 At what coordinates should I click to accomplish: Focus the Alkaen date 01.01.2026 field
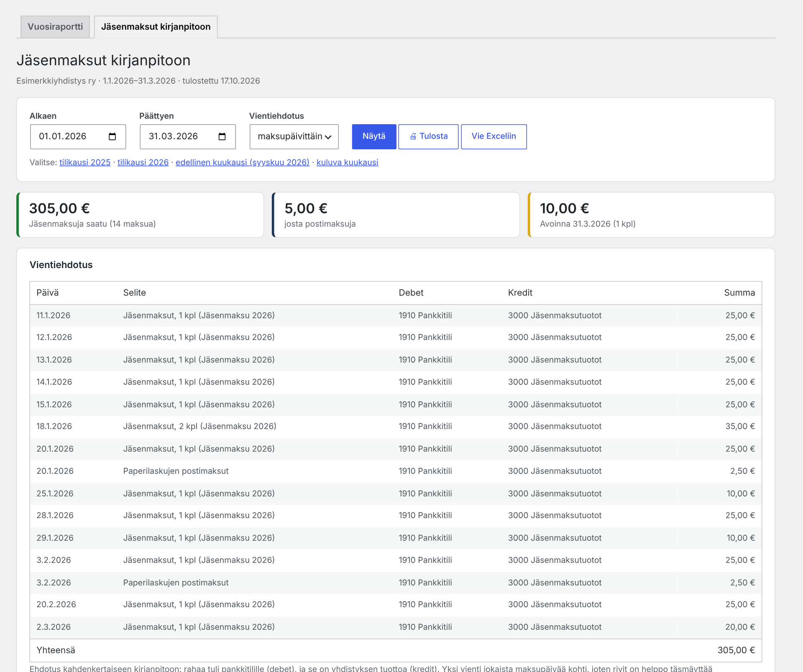pyautogui.click(x=78, y=137)
